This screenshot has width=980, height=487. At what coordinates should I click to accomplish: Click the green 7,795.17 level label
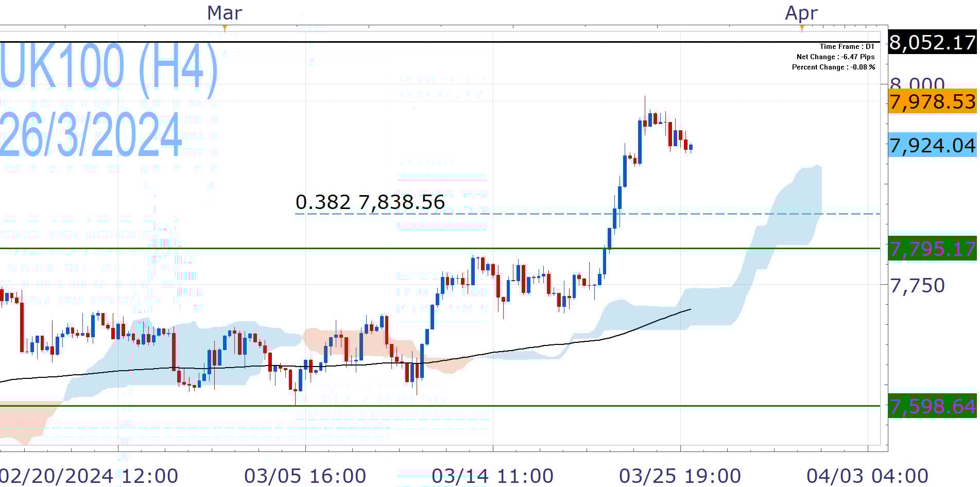coord(932,249)
